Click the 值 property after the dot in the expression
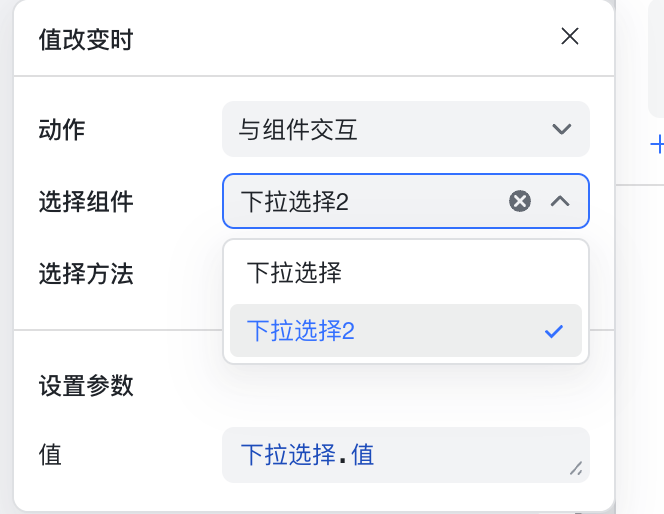This screenshot has width=664, height=514. (x=362, y=455)
